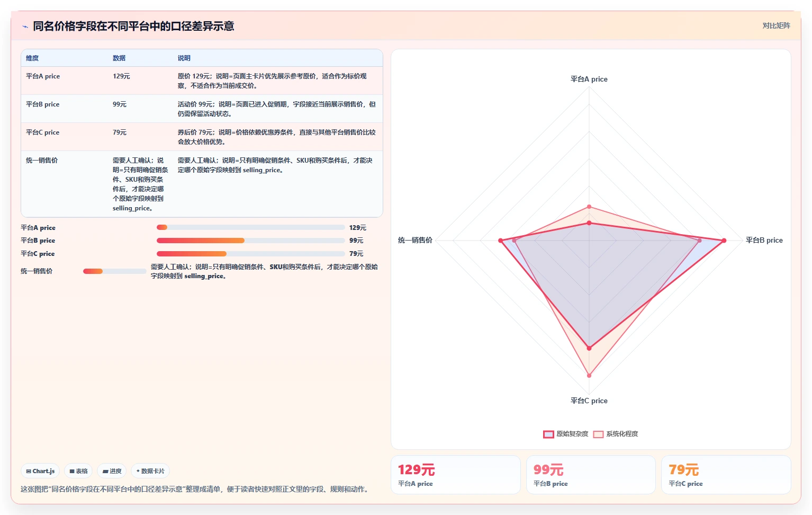Click the 数据卡片 tag chip
Screen dimensions: 812x515
[150, 471]
